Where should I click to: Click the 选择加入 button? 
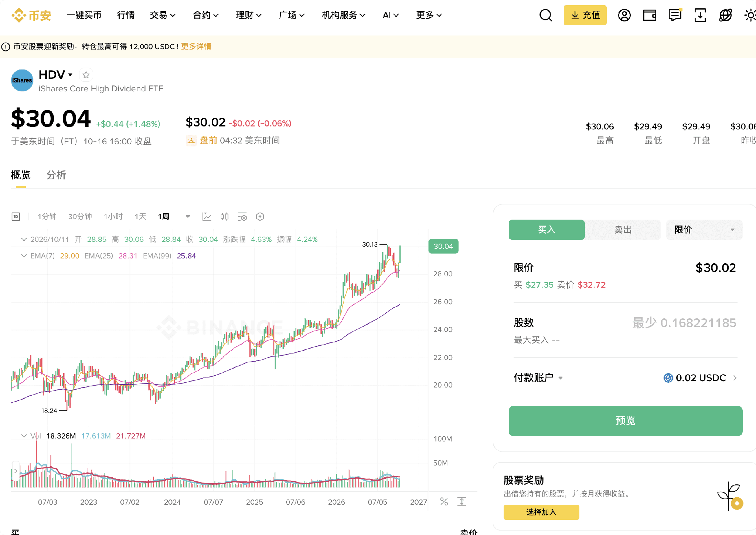(541, 512)
